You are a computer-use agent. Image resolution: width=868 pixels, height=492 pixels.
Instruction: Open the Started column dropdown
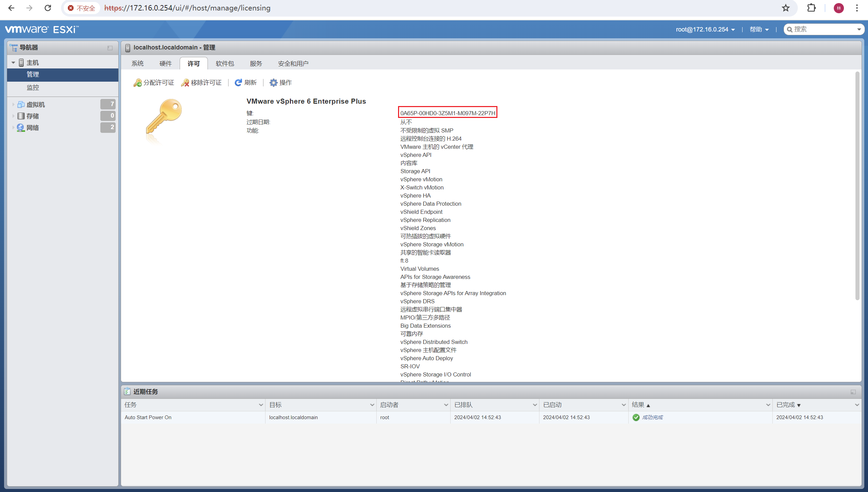pyautogui.click(x=624, y=405)
